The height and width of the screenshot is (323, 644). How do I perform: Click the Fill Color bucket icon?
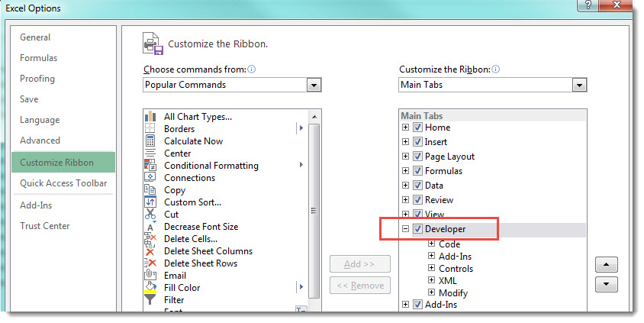(x=150, y=287)
